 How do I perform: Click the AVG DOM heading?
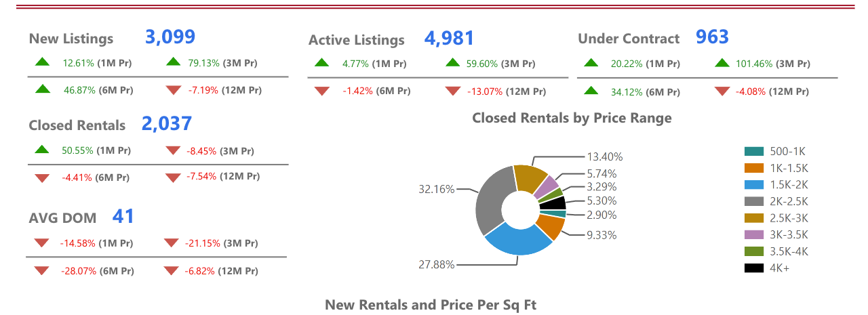point(62,218)
